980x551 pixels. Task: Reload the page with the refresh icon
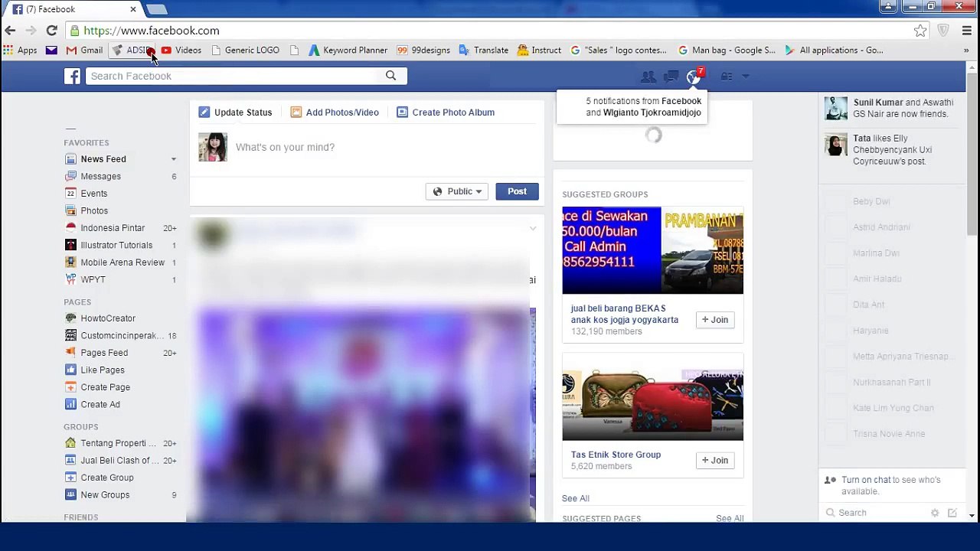[51, 31]
